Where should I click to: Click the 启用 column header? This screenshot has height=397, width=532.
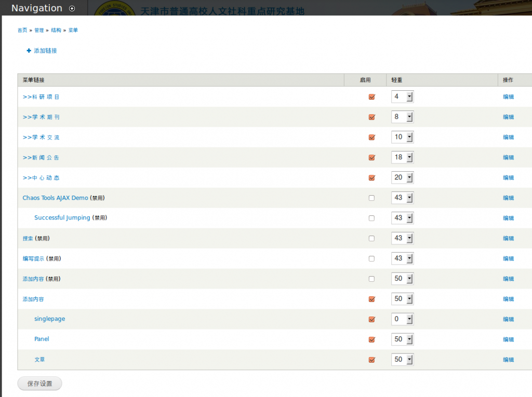point(365,80)
